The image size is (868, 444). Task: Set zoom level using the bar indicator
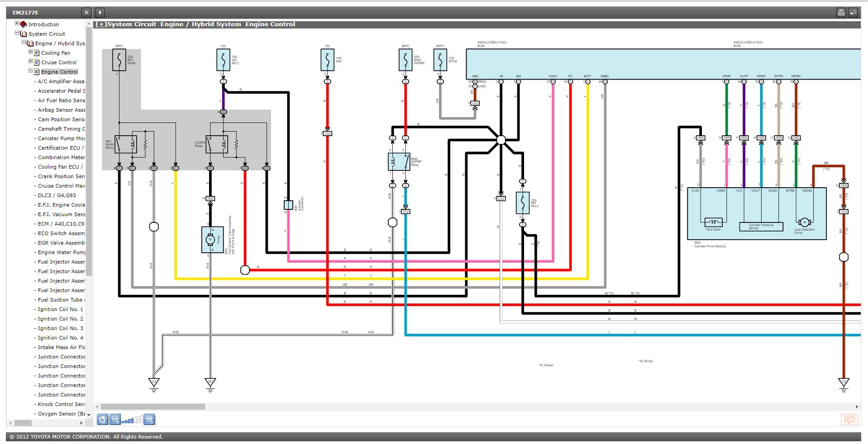(132, 420)
